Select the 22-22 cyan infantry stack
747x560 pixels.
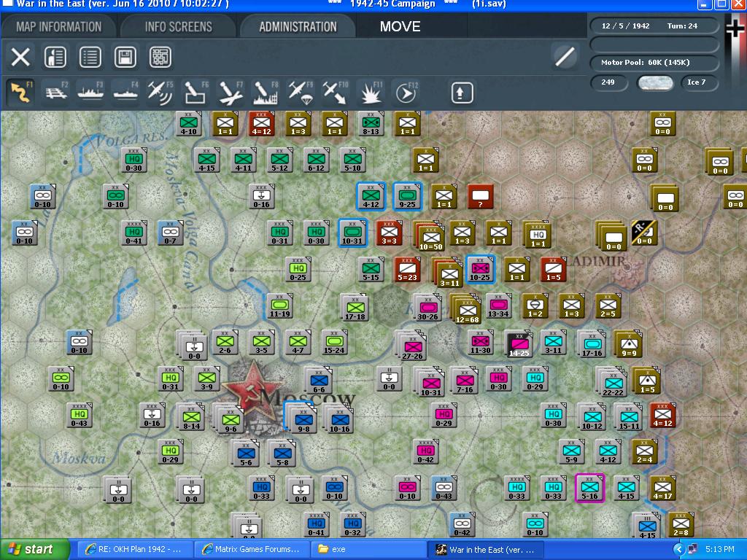[612, 382]
